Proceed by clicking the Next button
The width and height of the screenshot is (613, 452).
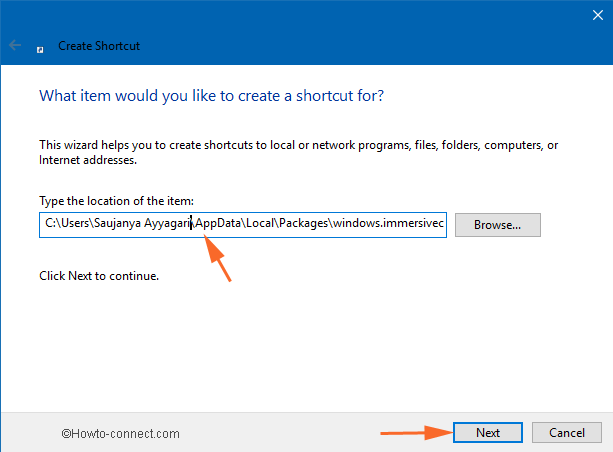click(x=487, y=433)
